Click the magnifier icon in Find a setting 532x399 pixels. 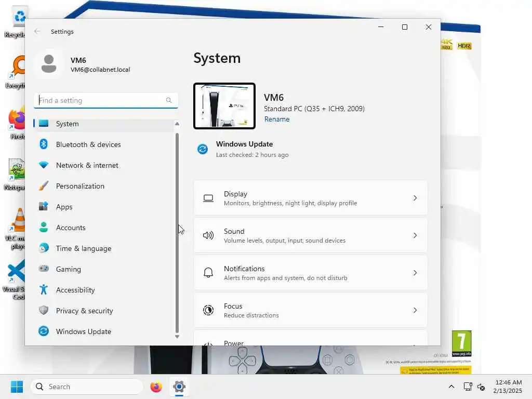[x=169, y=100]
